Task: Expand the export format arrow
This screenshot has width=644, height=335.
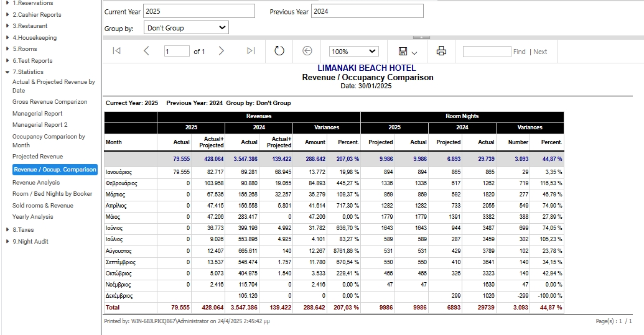Action: coord(414,53)
